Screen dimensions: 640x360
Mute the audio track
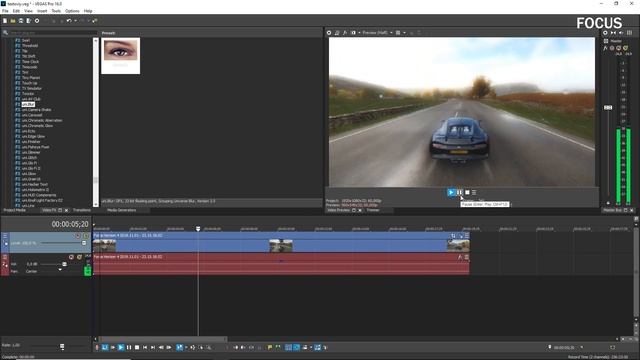point(71,257)
